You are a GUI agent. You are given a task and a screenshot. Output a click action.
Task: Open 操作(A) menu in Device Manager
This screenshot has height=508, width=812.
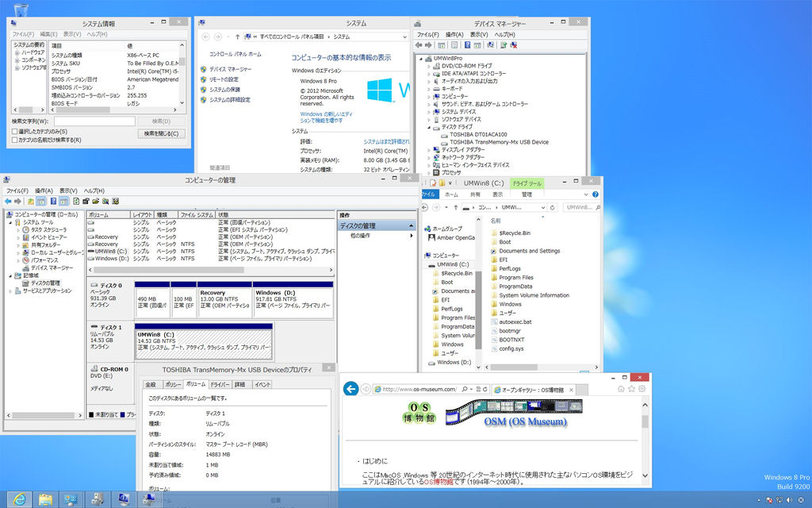pos(454,35)
